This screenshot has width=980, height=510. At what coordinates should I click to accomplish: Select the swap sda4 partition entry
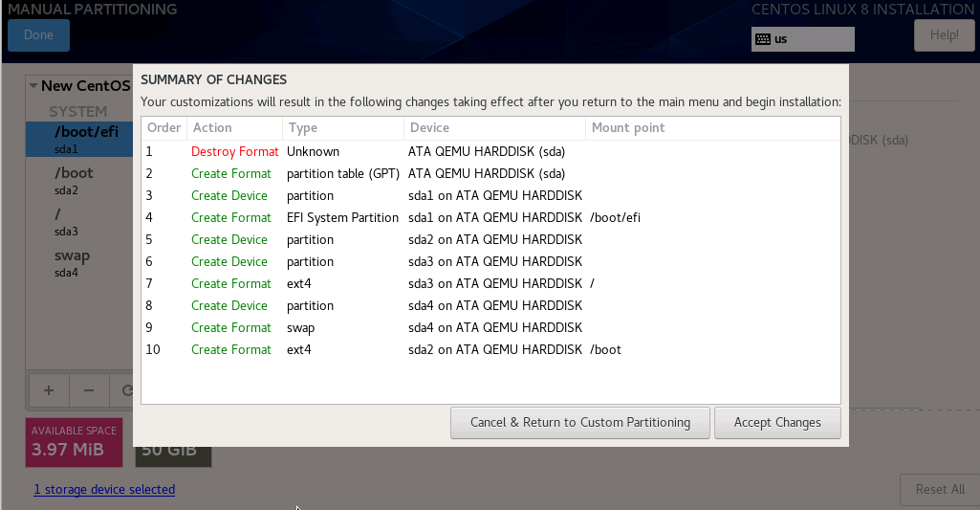coord(79,263)
